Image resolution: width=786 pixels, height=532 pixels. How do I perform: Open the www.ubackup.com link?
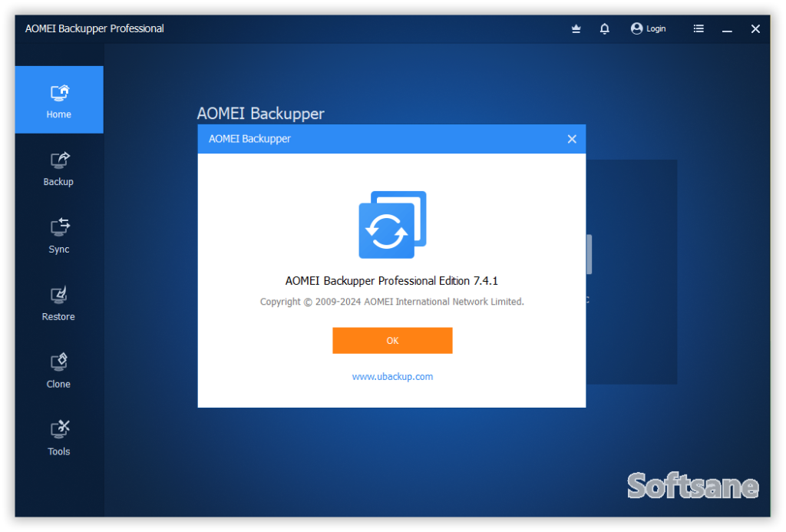point(392,377)
